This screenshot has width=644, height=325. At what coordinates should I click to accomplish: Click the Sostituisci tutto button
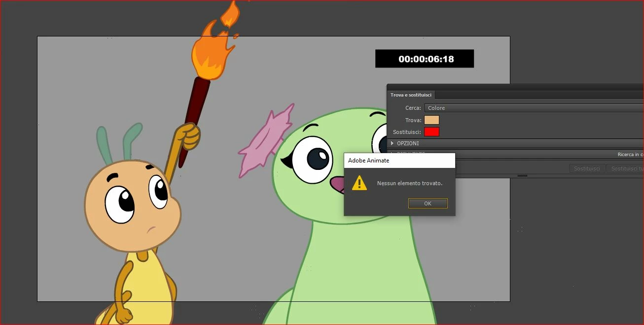point(625,168)
